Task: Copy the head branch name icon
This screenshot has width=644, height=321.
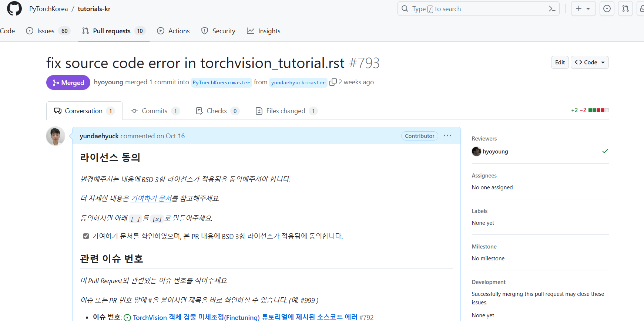Action: point(333,82)
